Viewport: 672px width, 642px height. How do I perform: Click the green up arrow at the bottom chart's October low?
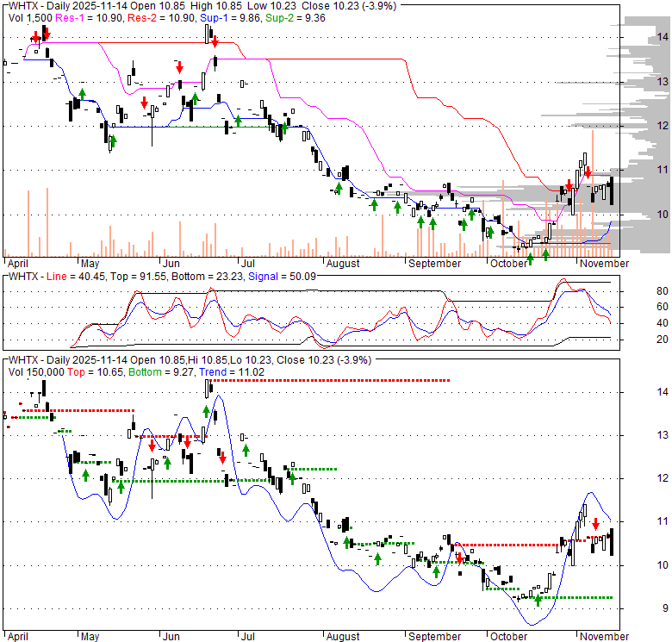(538, 600)
